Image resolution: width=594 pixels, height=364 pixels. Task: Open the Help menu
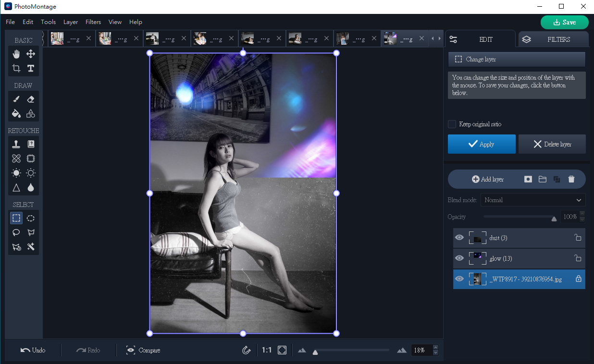point(136,22)
